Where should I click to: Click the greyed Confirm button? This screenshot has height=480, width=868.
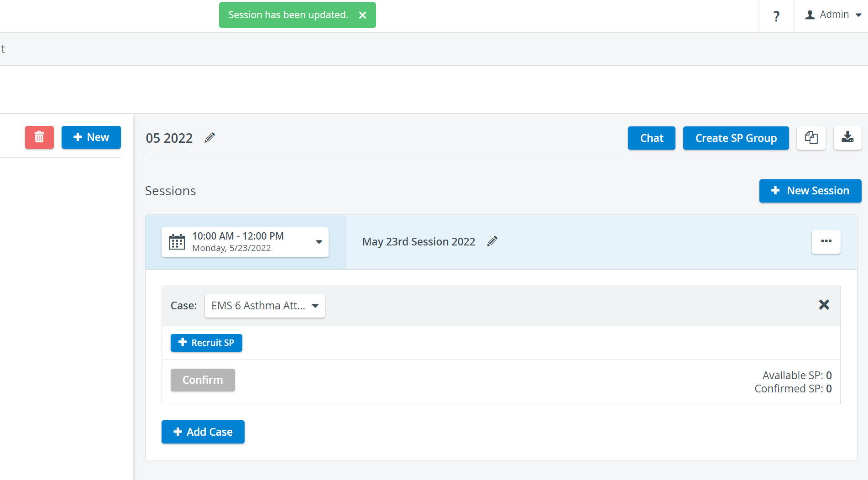[203, 380]
